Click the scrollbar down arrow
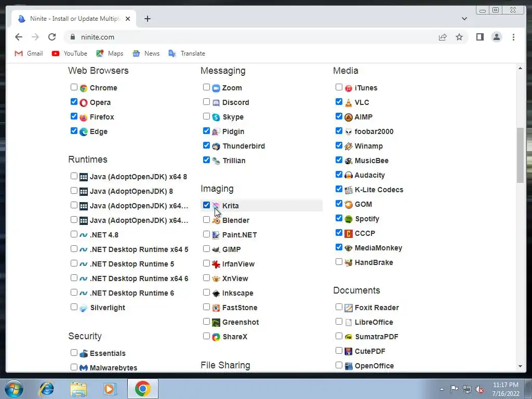The height and width of the screenshot is (399, 532). coord(520,366)
